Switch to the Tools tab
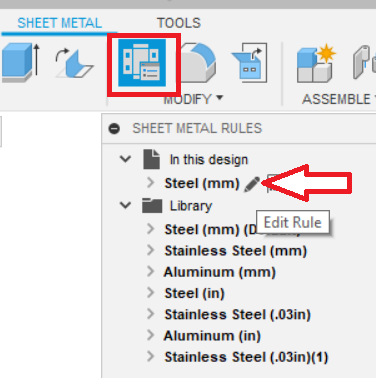Viewport: 376px width, 378px height. tap(179, 23)
